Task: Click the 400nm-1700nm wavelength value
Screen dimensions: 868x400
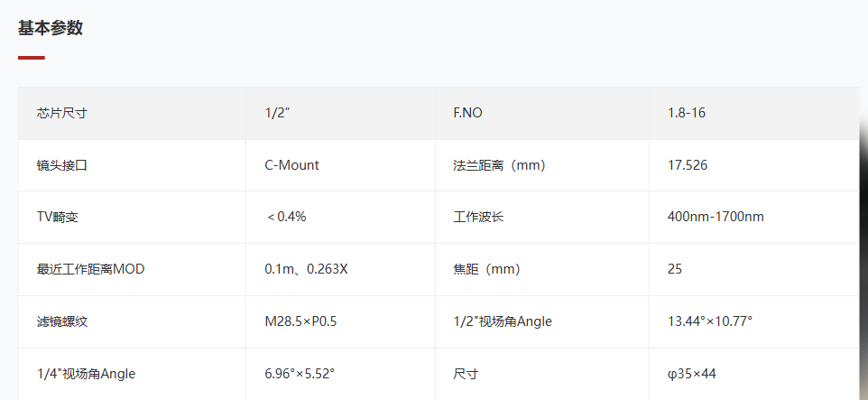Action: [716, 217]
